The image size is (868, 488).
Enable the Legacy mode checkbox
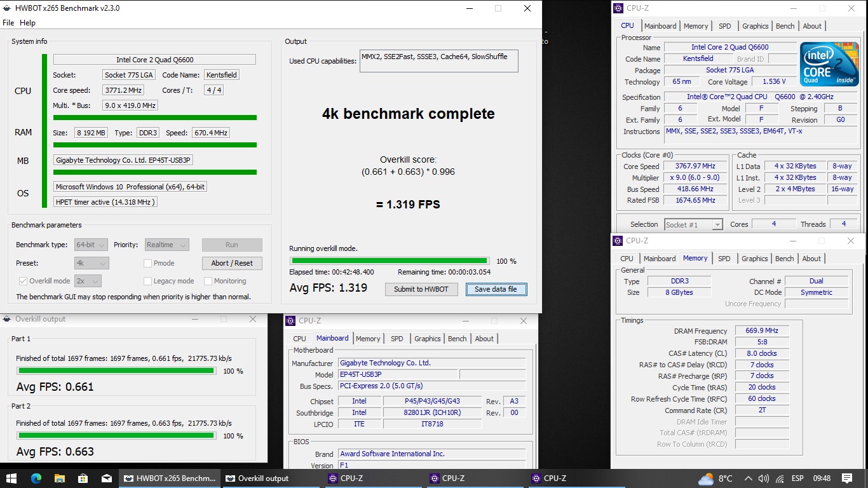[x=147, y=281]
